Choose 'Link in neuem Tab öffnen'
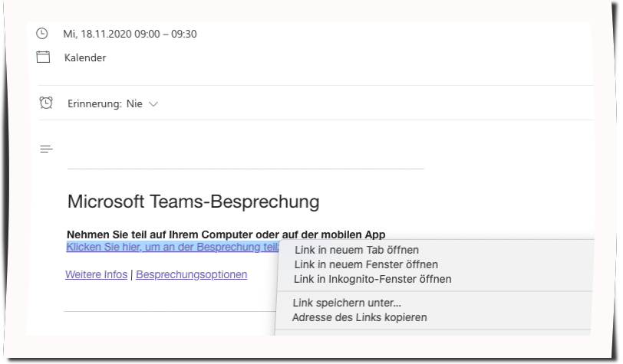The height and width of the screenshot is (364, 623). (x=357, y=250)
